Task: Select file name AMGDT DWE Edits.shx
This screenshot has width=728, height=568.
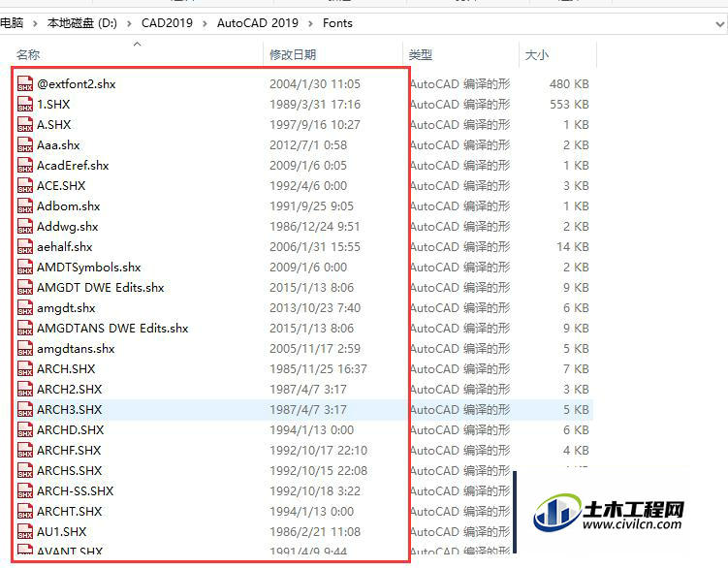Action: pyautogui.click(x=101, y=288)
